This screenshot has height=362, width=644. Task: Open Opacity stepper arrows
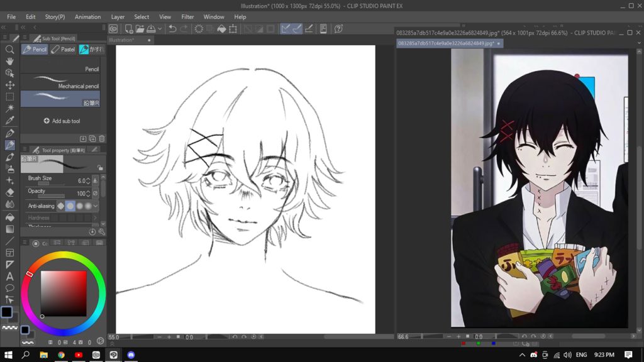click(88, 194)
